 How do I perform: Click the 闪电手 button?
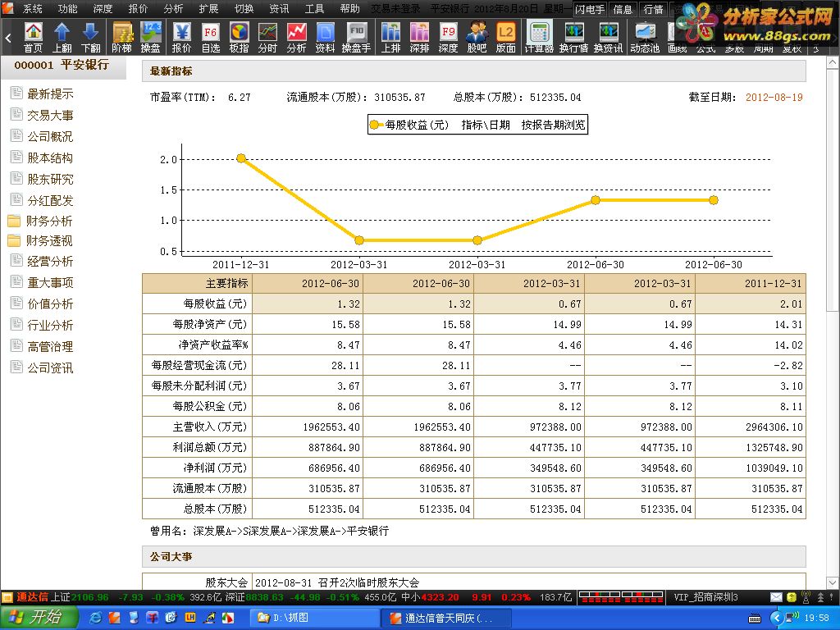coord(590,9)
